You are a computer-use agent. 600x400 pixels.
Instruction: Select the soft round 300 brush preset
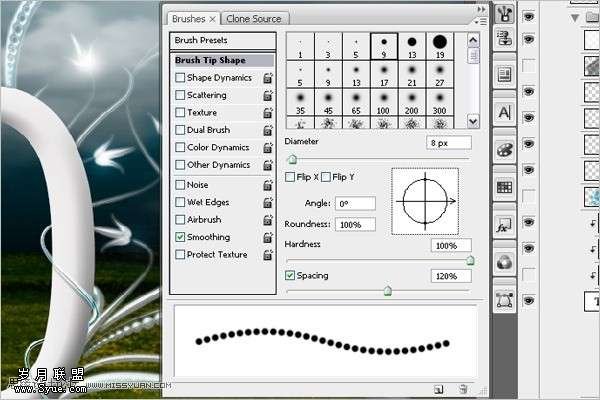point(440,103)
